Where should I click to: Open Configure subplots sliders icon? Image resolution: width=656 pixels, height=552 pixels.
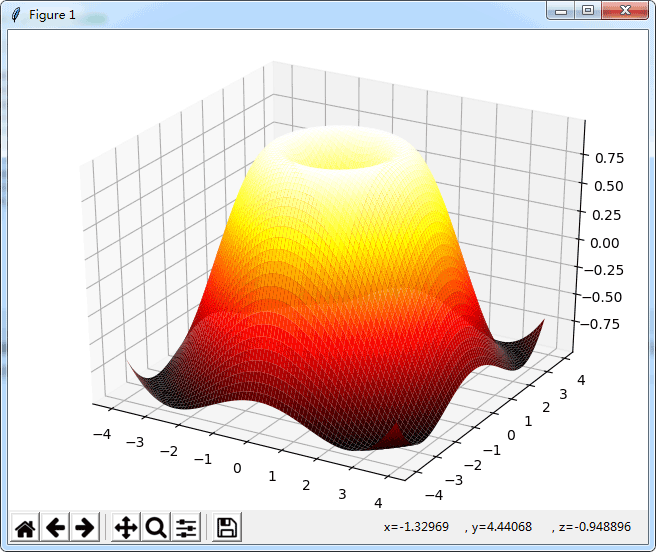click(186, 527)
